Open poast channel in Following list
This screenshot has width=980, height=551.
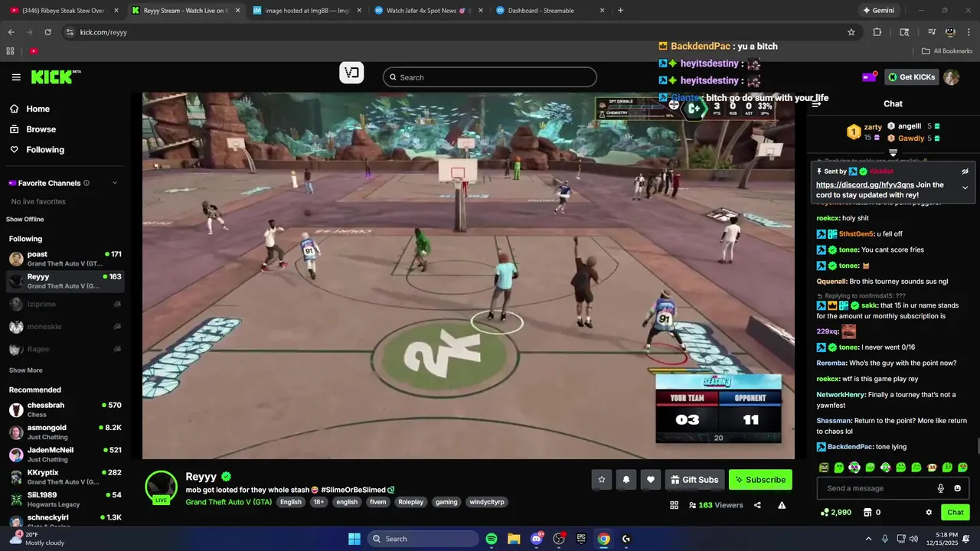(x=64, y=259)
